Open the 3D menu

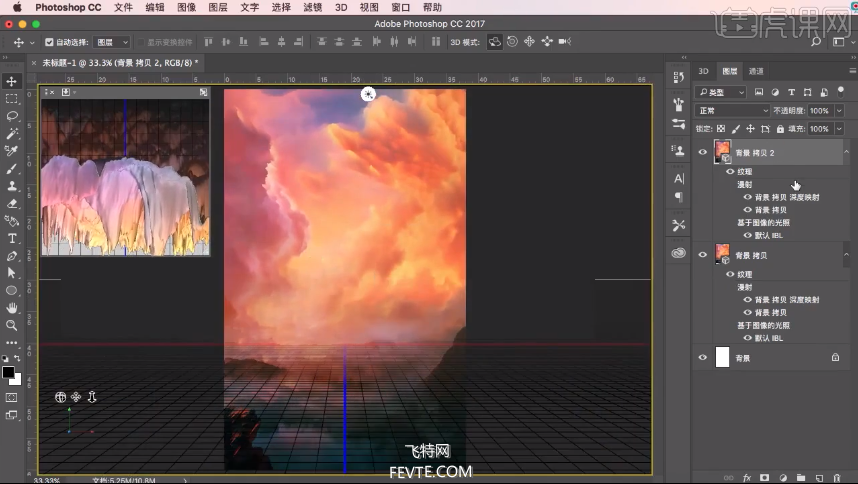341,7
